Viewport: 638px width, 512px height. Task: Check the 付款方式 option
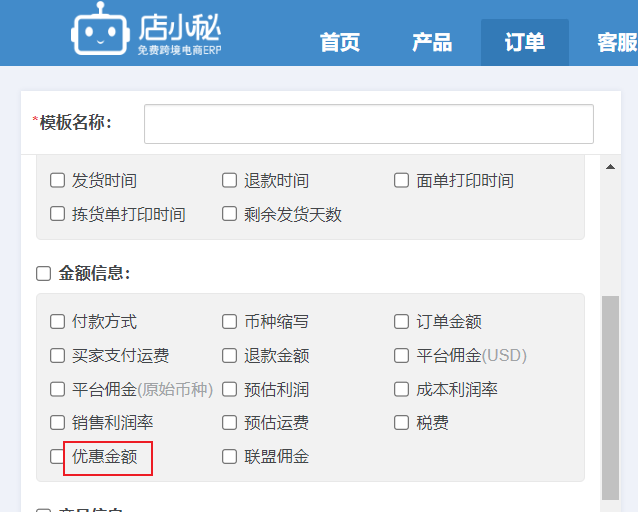57,322
